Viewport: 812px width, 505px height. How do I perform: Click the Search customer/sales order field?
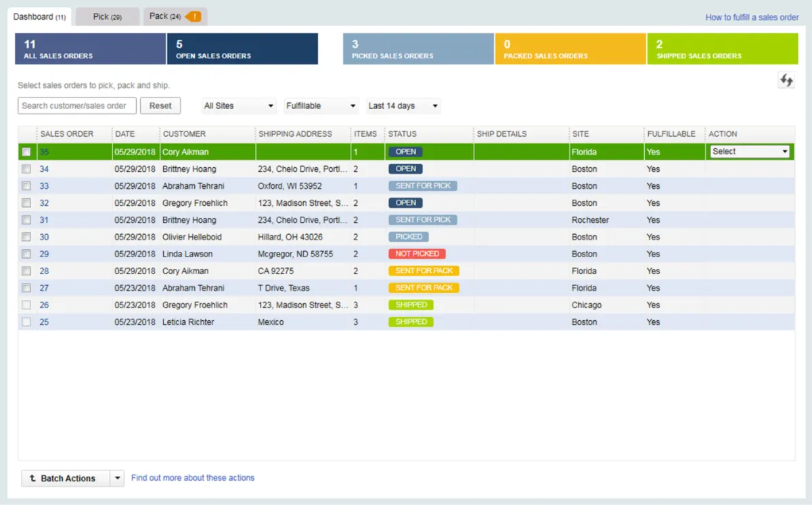click(x=77, y=106)
